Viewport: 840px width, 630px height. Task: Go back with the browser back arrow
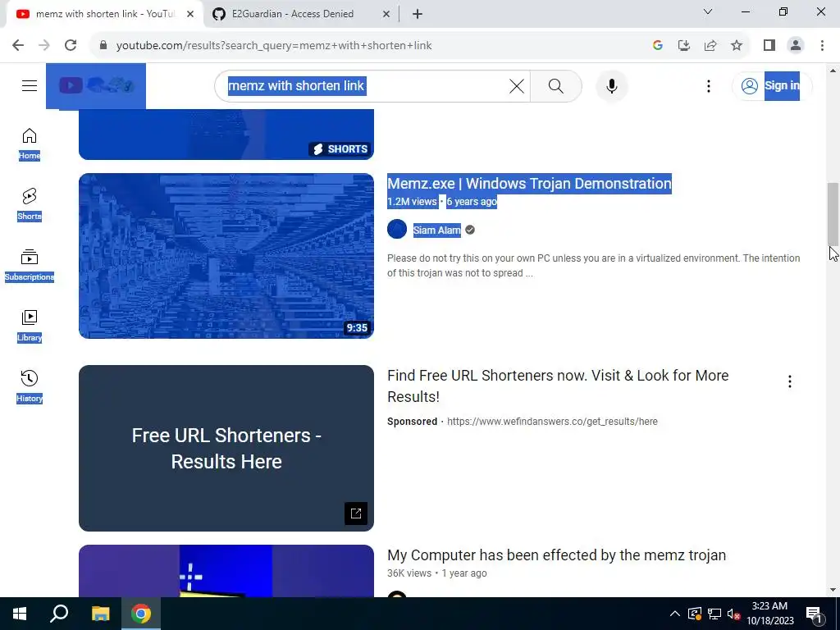(x=18, y=46)
